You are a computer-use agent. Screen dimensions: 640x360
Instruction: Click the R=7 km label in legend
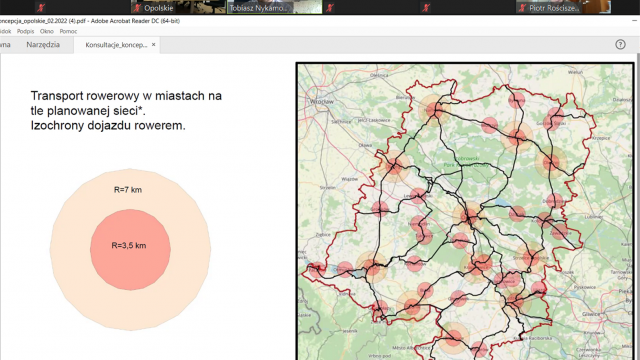tap(128, 190)
